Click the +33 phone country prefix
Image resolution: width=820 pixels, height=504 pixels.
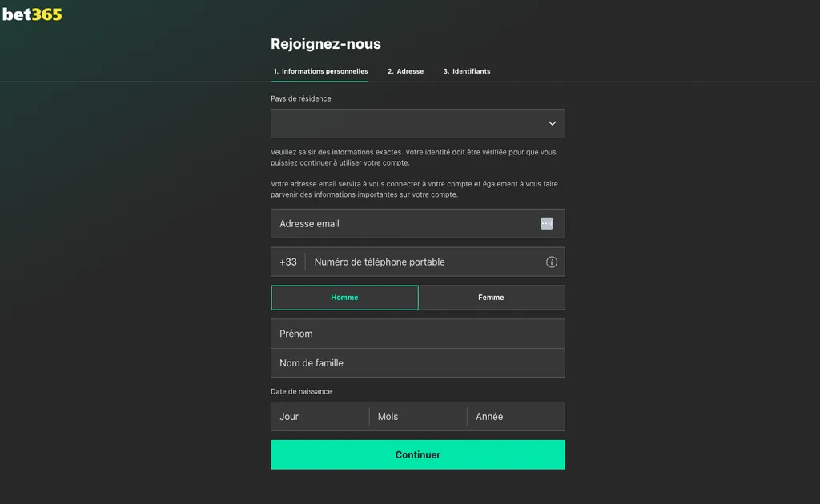click(287, 262)
